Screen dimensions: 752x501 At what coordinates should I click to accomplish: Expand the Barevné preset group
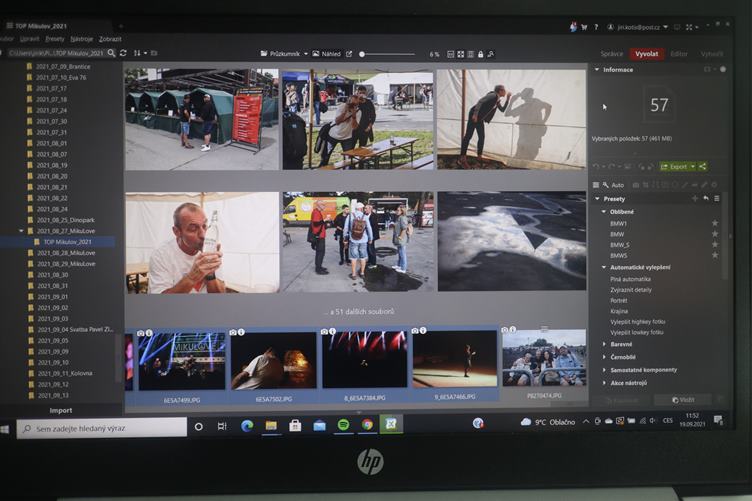(x=604, y=344)
